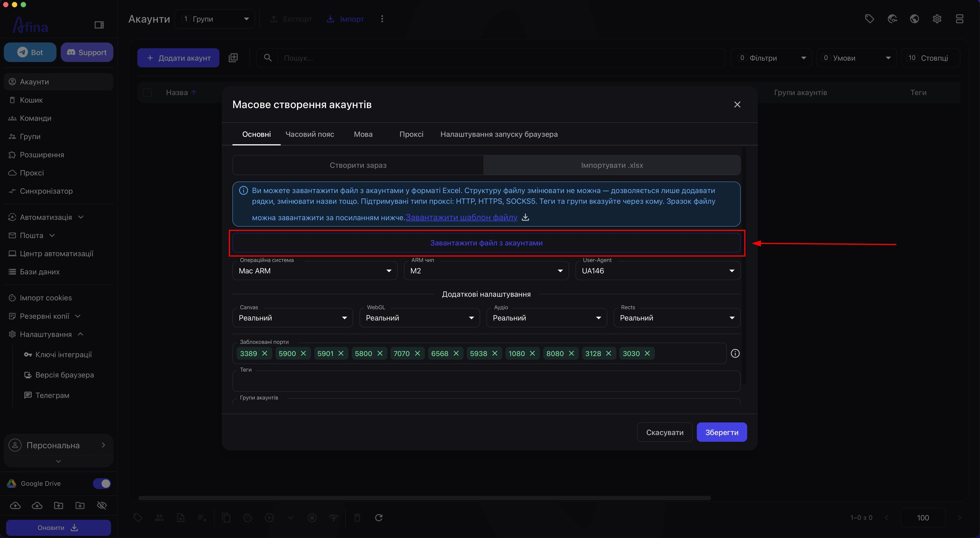This screenshot has height=538, width=980.
Task: Open Акаунти in sidebar
Action: click(59, 82)
